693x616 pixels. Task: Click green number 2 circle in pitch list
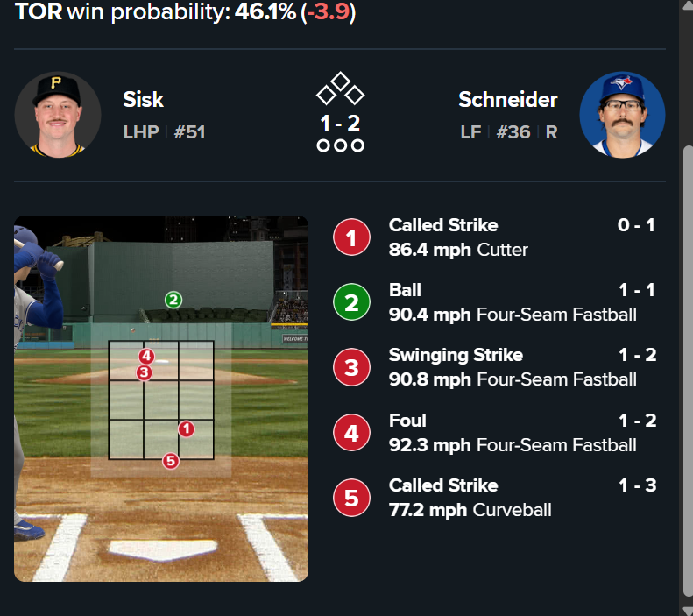351,303
